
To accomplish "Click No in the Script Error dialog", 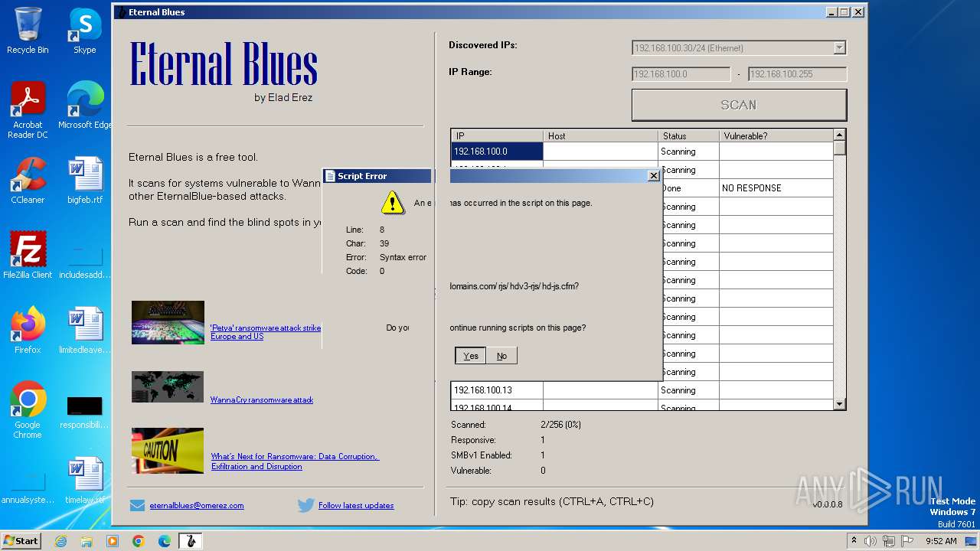I will point(501,356).
